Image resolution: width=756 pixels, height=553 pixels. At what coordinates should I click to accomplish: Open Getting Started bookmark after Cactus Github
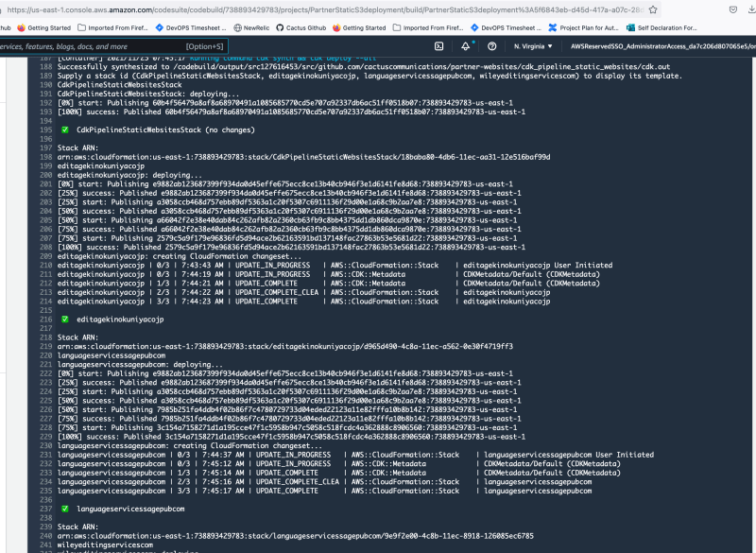359,28
